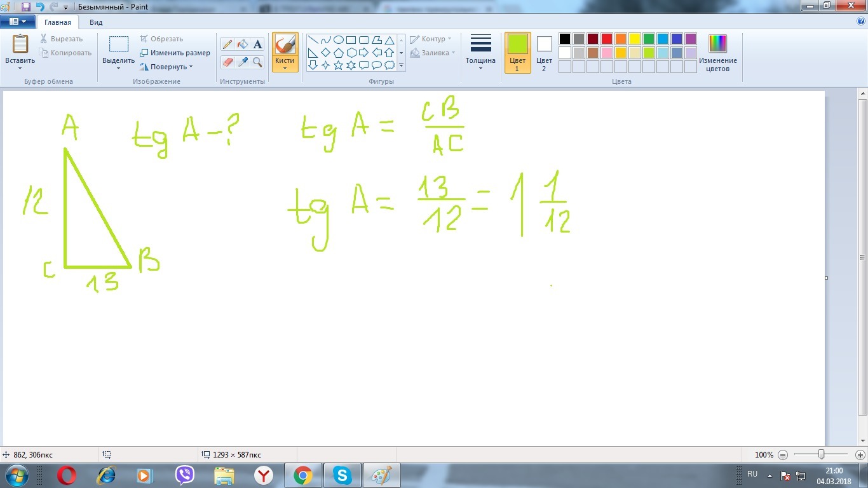
Task: Select the Fill with color bucket
Action: click(x=242, y=44)
